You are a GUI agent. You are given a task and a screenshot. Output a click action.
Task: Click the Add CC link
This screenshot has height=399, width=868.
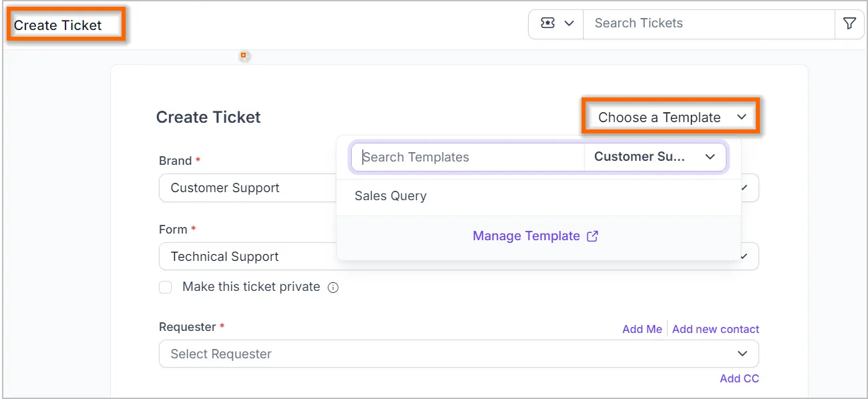point(739,378)
